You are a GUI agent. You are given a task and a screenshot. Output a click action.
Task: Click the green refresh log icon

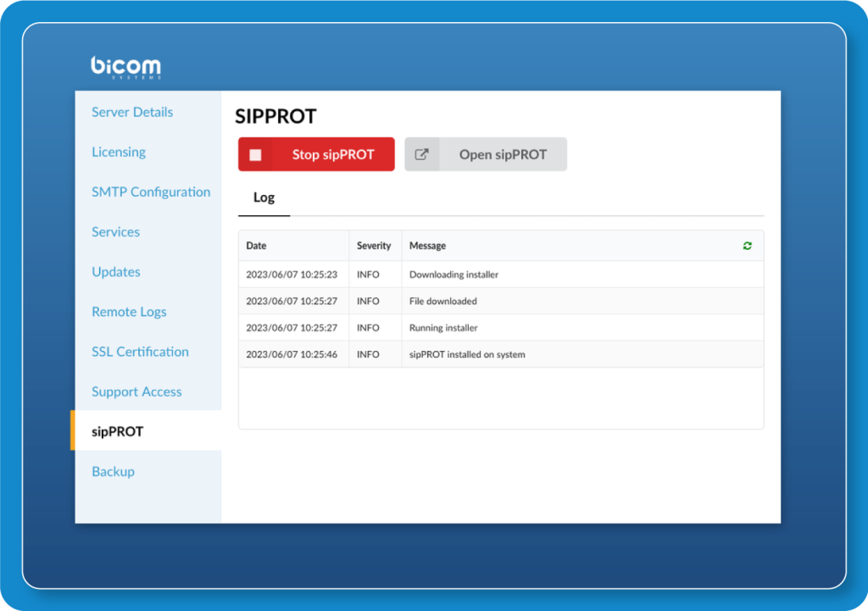click(x=747, y=246)
